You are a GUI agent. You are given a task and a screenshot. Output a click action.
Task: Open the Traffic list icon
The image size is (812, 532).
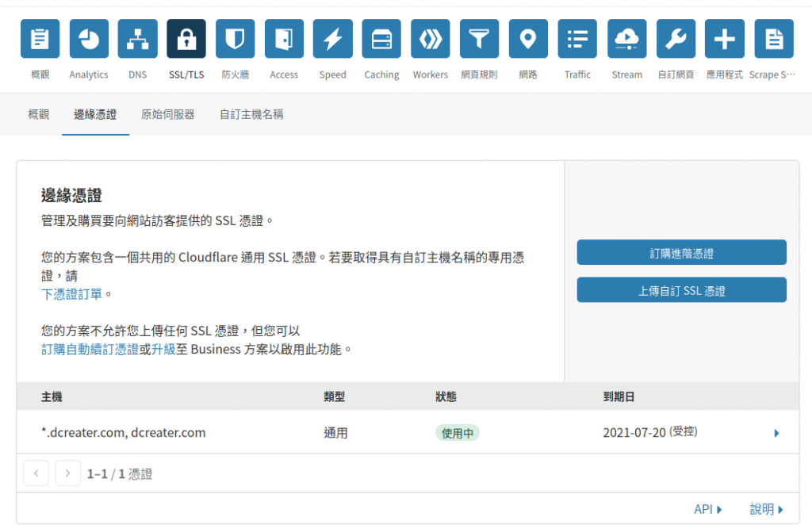[x=577, y=39]
